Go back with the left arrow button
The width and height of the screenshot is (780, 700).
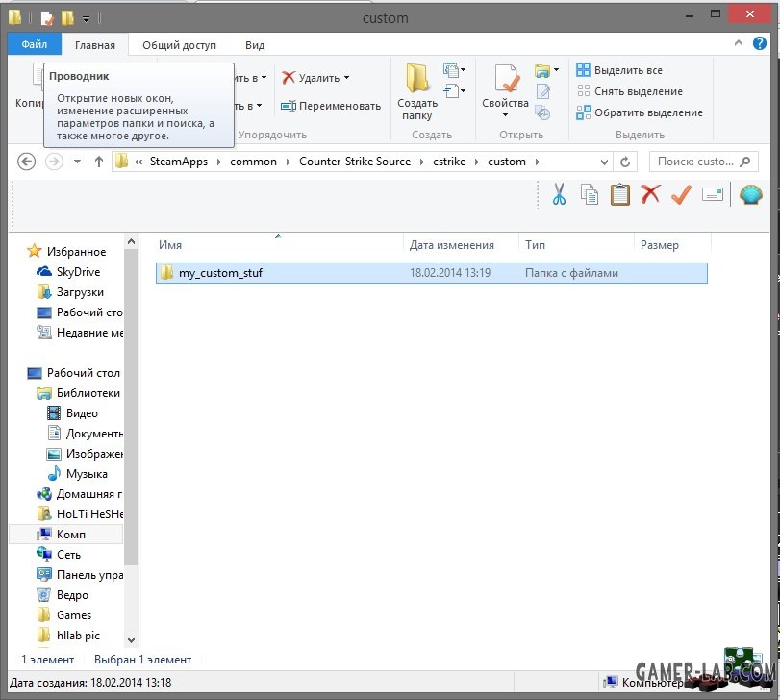[26, 162]
